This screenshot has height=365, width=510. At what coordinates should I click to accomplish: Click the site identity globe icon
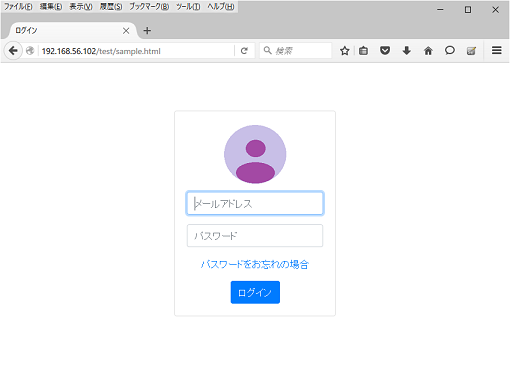[x=30, y=51]
